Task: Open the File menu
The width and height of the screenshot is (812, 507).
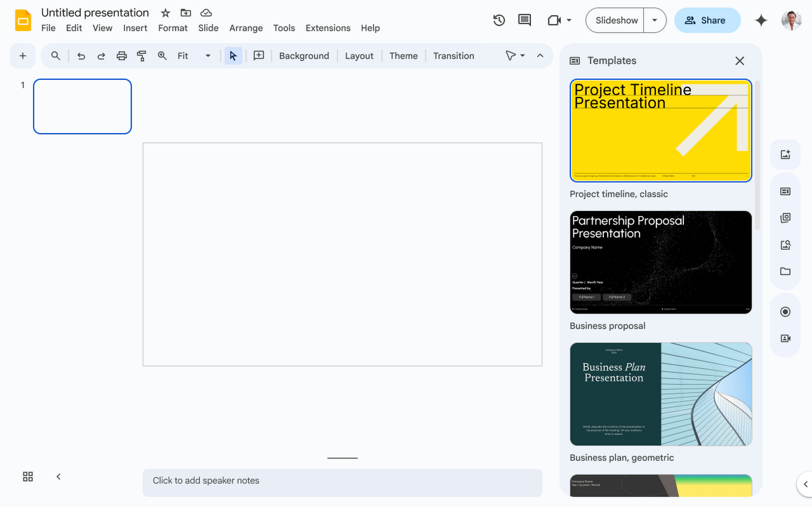Action: 48,28
